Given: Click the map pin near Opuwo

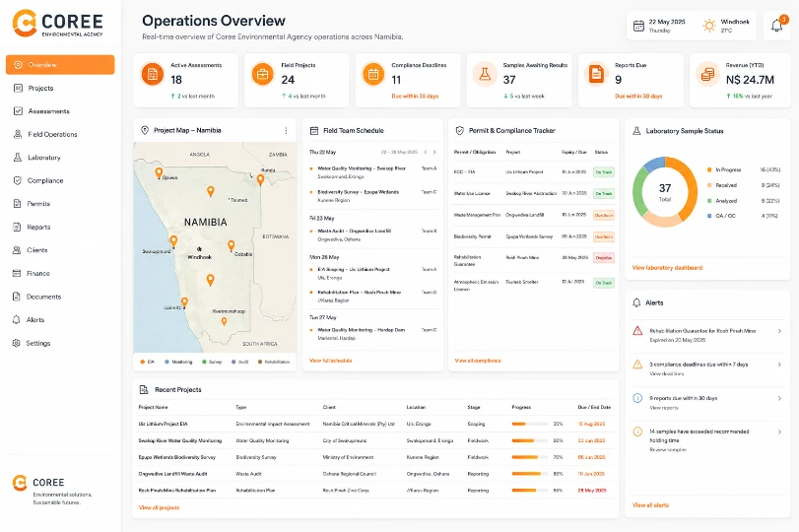Looking at the screenshot, I should point(159,172).
